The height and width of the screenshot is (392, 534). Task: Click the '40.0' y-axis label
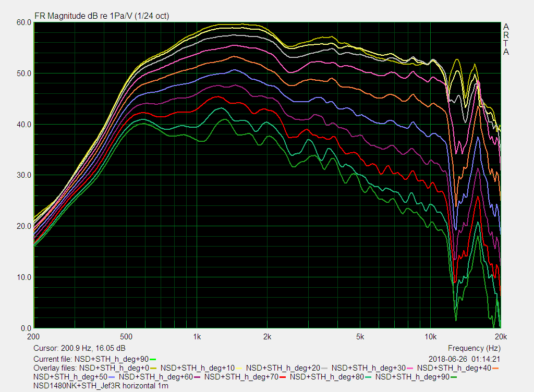pyautogui.click(x=24, y=125)
